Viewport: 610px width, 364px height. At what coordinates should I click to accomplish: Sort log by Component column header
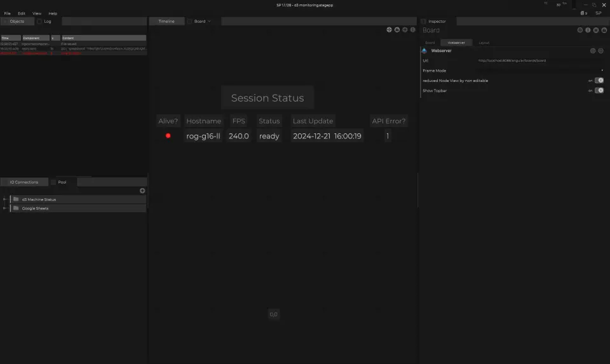[x=36, y=38]
